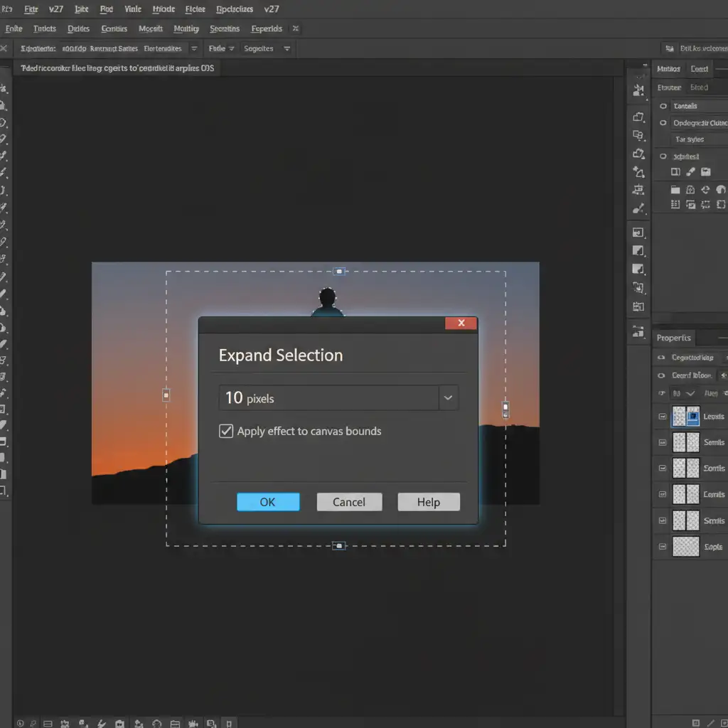Image resolution: width=728 pixels, height=728 pixels.
Task: Close the Expand Selection dialog
Action: pyautogui.click(x=461, y=323)
